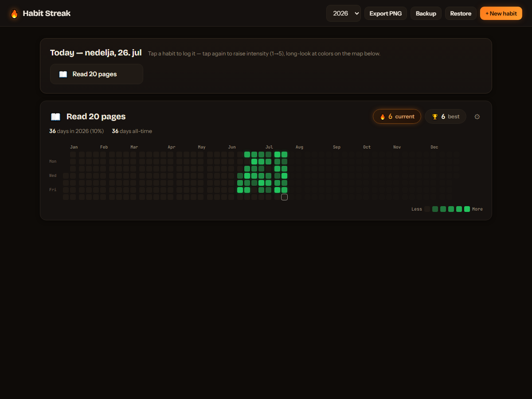Click the Mon weekday label

pos(53,161)
